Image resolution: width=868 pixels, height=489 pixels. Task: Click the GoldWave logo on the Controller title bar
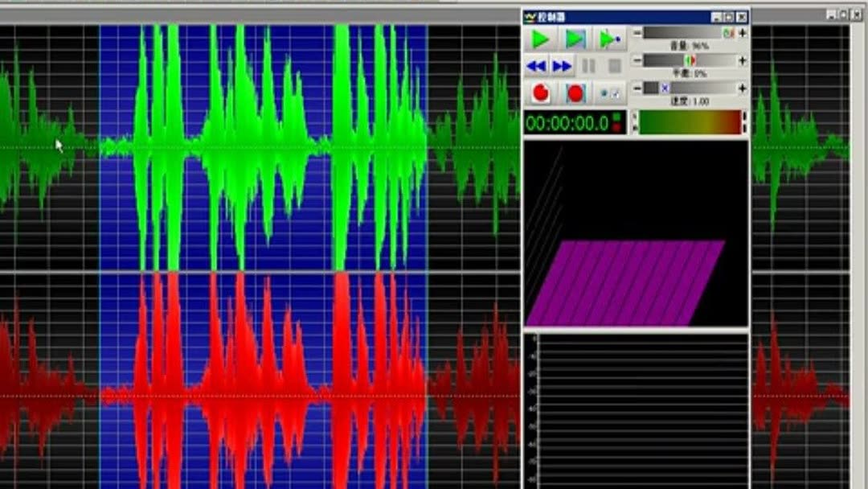pos(528,17)
